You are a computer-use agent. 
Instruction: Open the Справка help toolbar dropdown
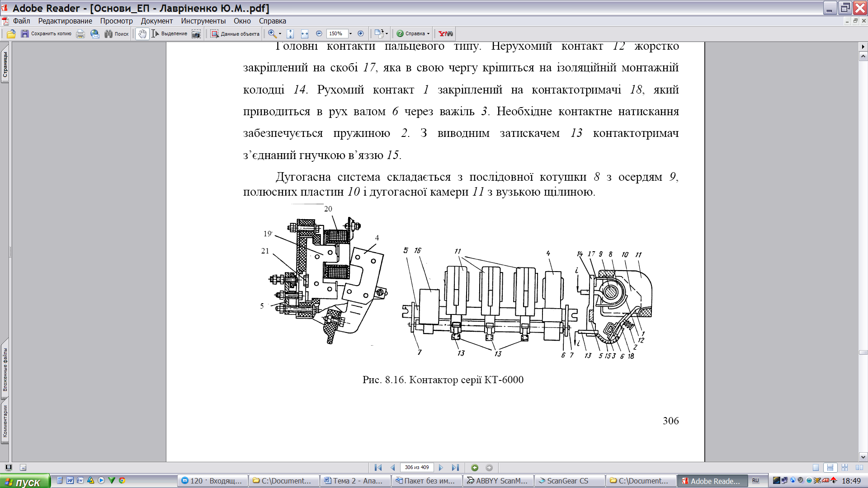click(x=413, y=34)
